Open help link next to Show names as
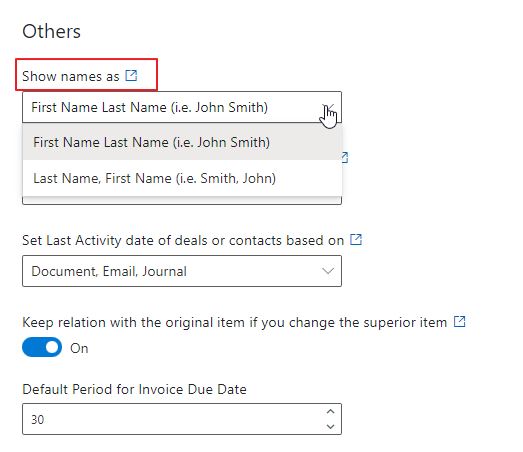 (131, 75)
